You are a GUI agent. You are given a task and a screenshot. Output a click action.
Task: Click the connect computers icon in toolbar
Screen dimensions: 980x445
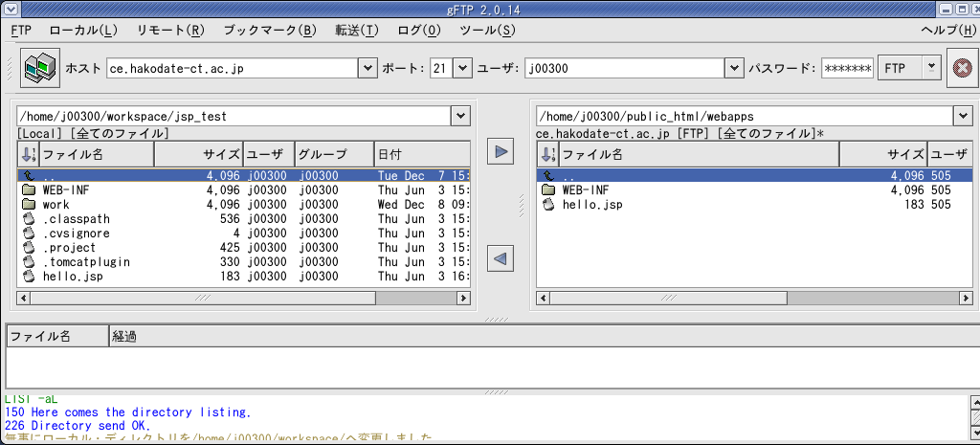point(41,69)
